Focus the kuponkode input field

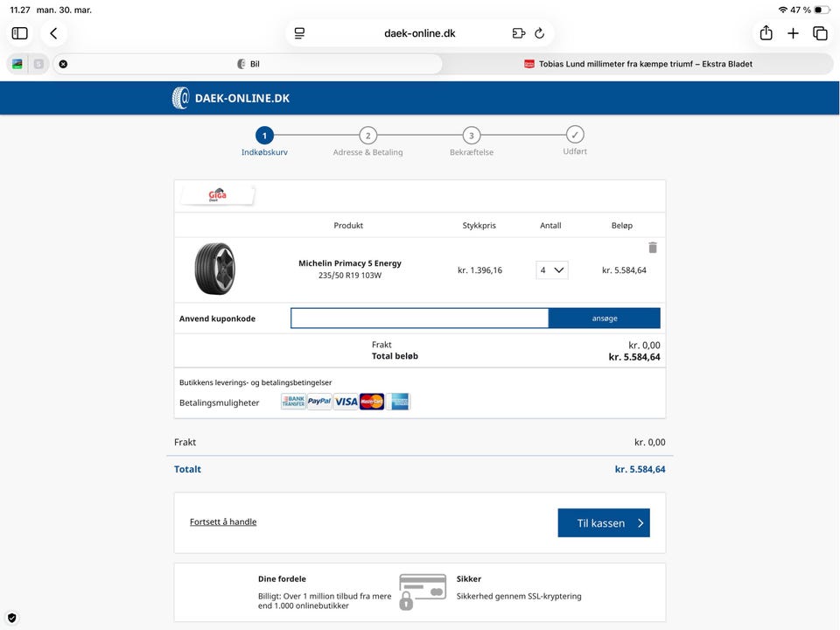click(x=419, y=318)
